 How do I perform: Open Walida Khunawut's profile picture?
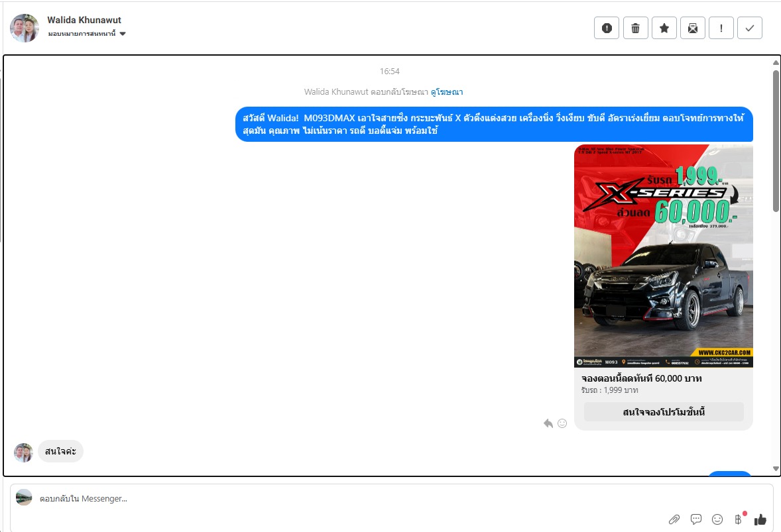pyautogui.click(x=25, y=28)
